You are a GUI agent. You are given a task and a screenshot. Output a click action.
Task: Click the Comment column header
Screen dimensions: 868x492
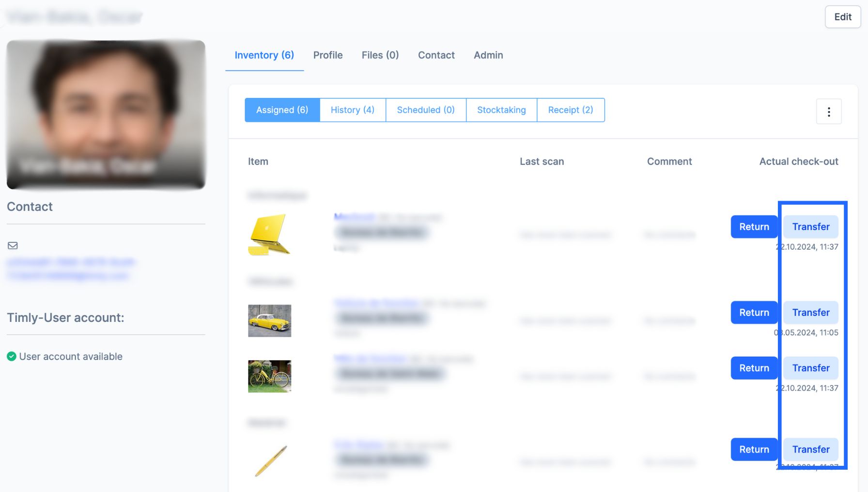[x=669, y=162]
